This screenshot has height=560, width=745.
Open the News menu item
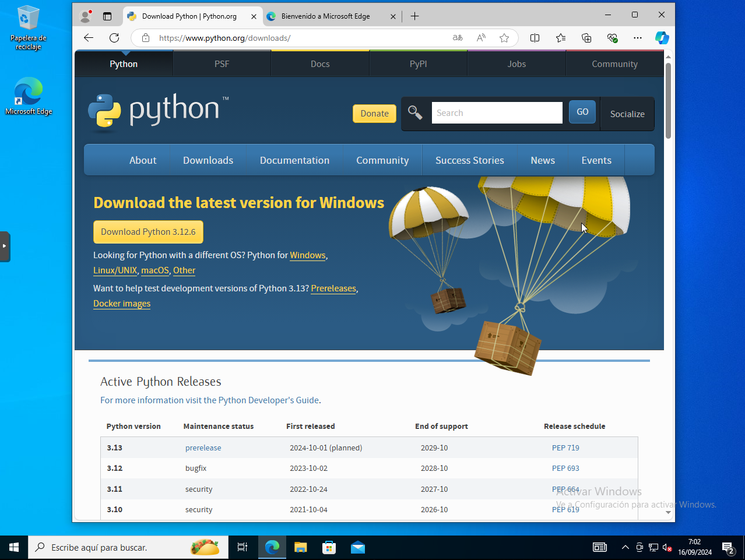[x=543, y=160]
